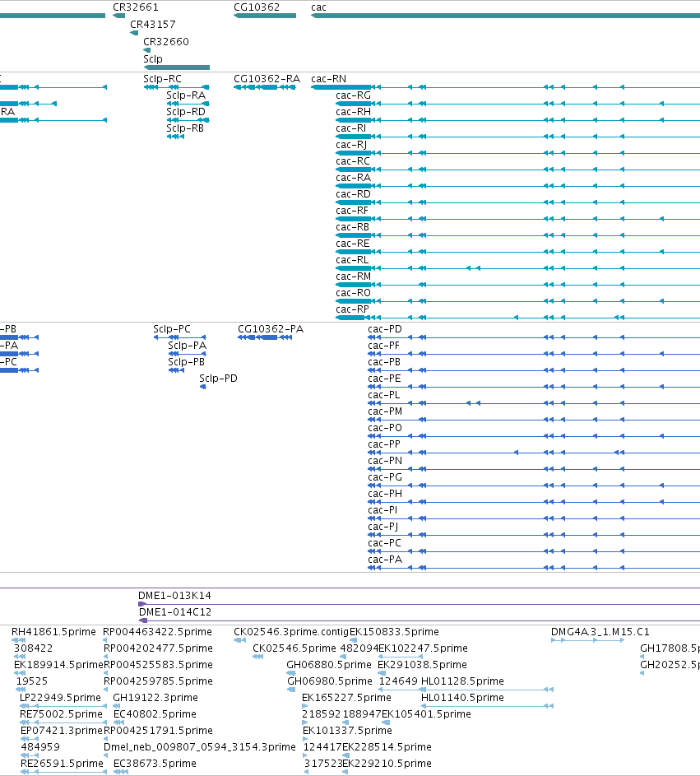Select CK02546.3prime.contig label

coord(291,632)
